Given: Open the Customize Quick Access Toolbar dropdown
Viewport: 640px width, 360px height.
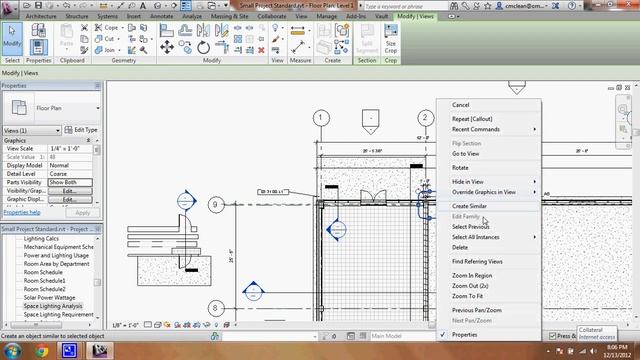Looking at the screenshot, I should (226, 6).
